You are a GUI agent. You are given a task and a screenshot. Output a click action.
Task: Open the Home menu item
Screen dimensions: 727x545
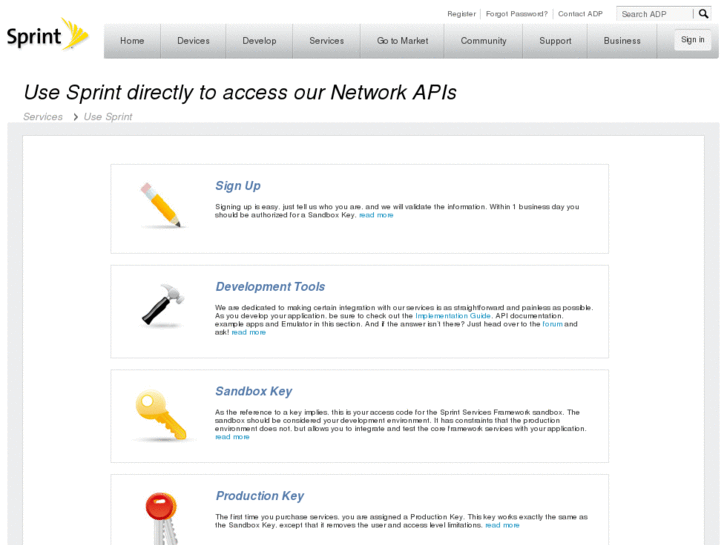[132, 41]
